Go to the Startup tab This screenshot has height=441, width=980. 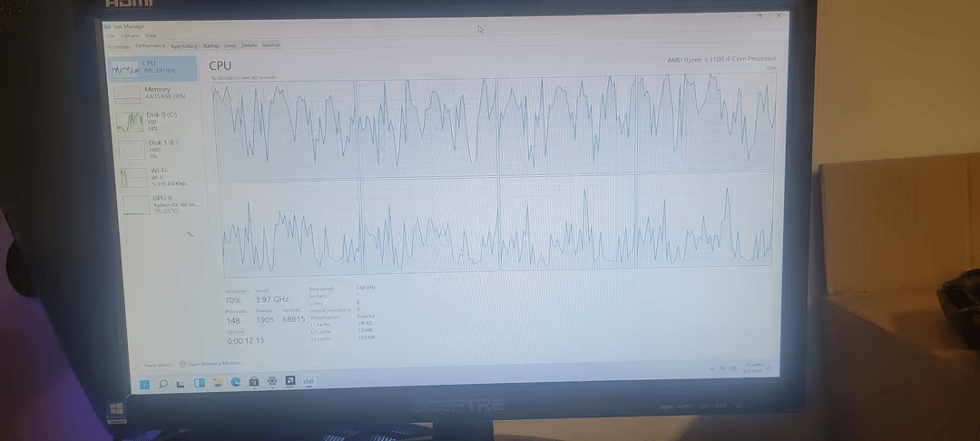click(211, 45)
